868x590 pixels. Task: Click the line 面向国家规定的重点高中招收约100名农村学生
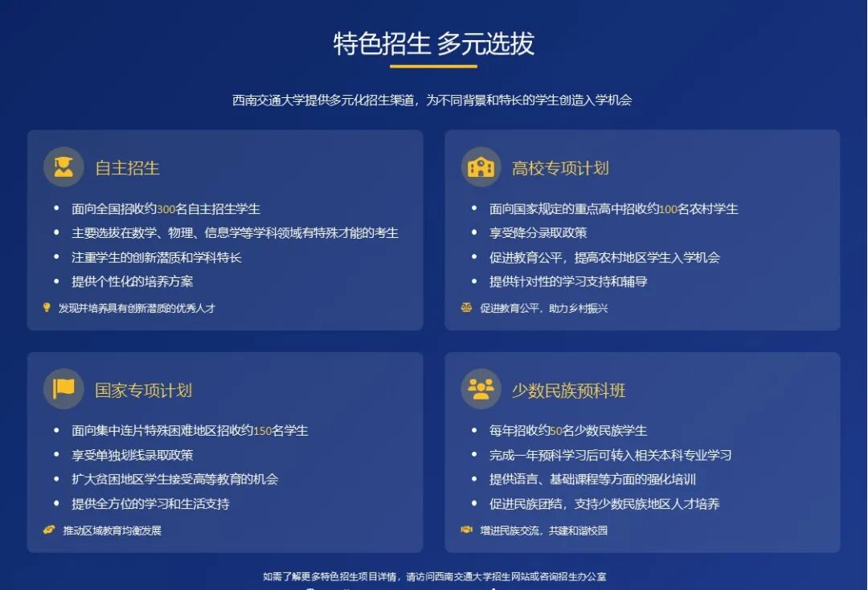tap(613, 209)
